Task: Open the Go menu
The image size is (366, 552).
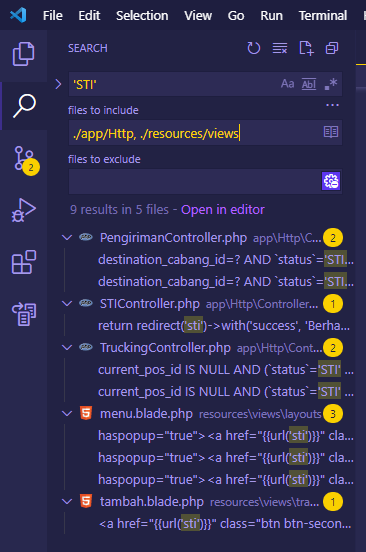Action: tap(236, 15)
